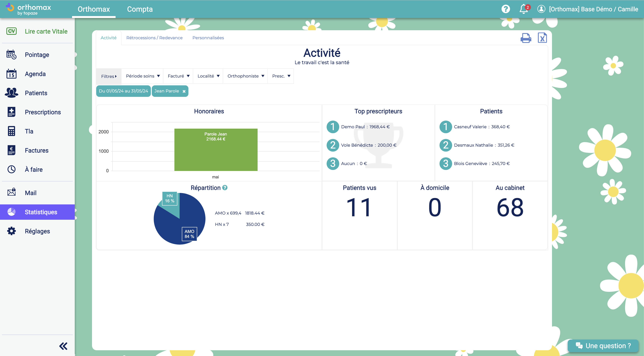Image resolution: width=644 pixels, height=356 pixels.
Task: Select the Personnalisées tab
Action: coord(208,38)
